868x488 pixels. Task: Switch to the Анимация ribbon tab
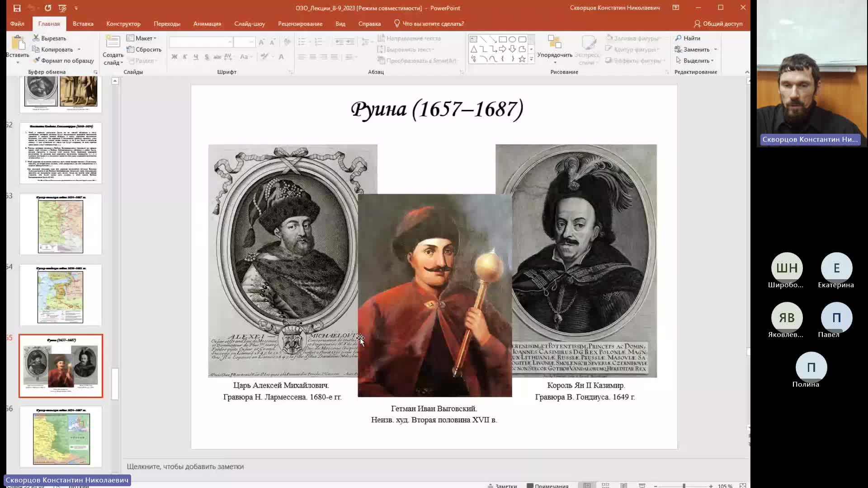point(207,23)
